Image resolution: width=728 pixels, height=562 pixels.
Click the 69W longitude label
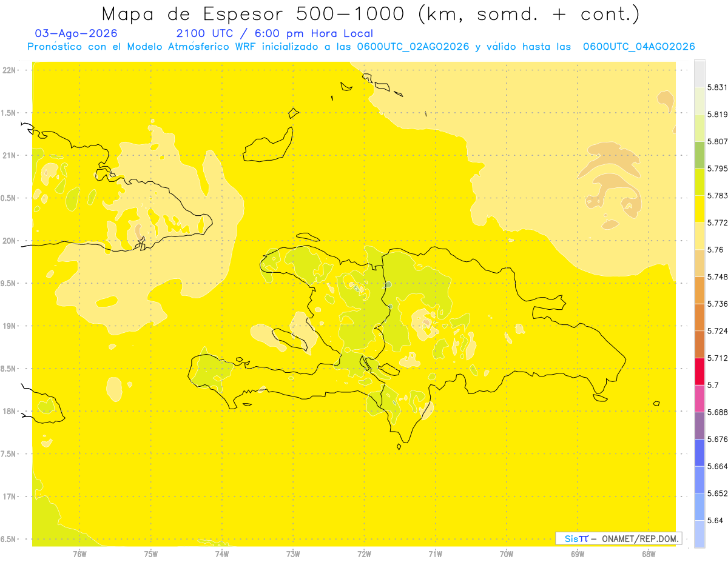pos(578,554)
